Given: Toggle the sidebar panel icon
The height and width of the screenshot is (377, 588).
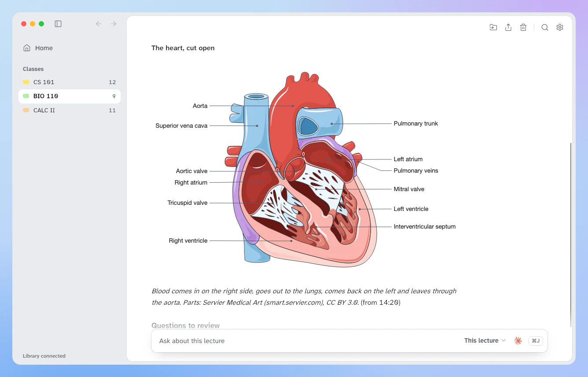Looking at the screenshot, I should pos(58,24).
